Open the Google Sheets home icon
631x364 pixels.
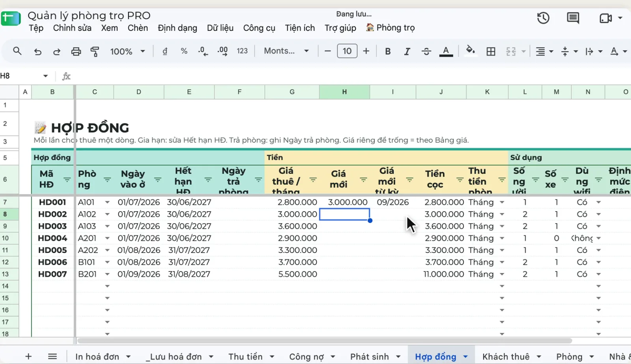click(11, 19)
